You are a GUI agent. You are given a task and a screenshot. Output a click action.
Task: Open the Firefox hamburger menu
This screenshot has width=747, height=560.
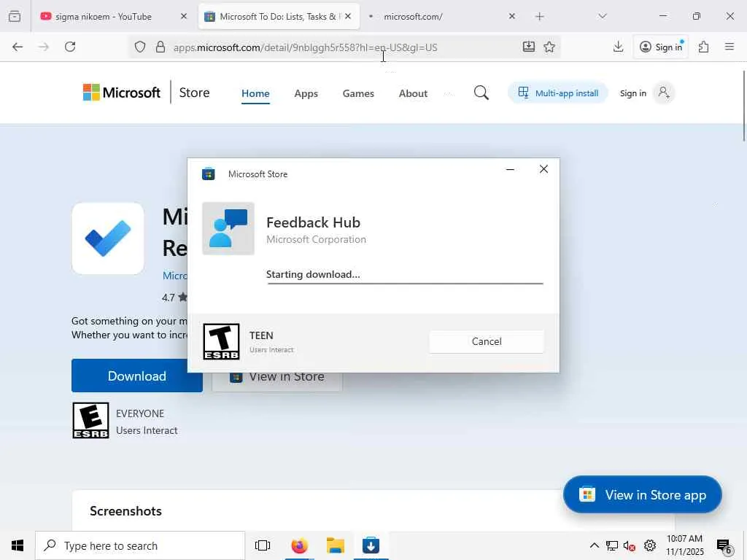click(x=729, y=47)
